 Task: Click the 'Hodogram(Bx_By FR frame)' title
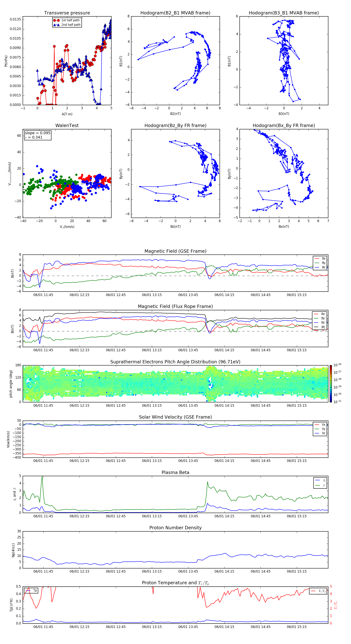point(284,125)
